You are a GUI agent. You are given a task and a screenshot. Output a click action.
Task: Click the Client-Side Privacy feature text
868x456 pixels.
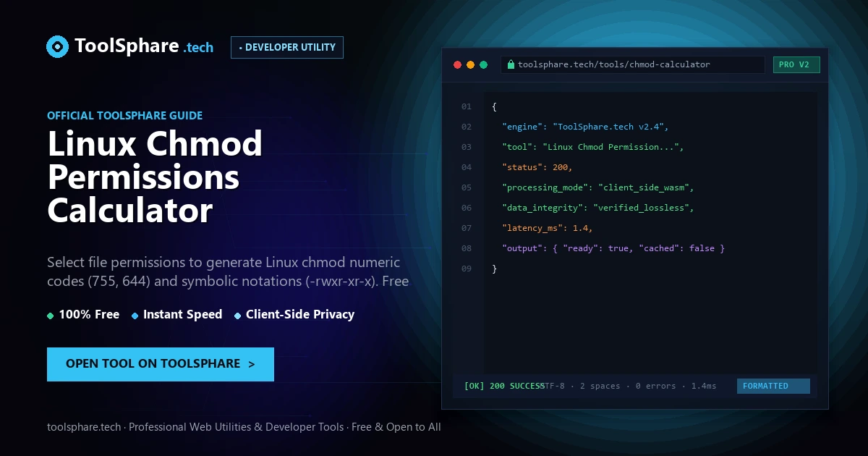[x=300, y=314]
